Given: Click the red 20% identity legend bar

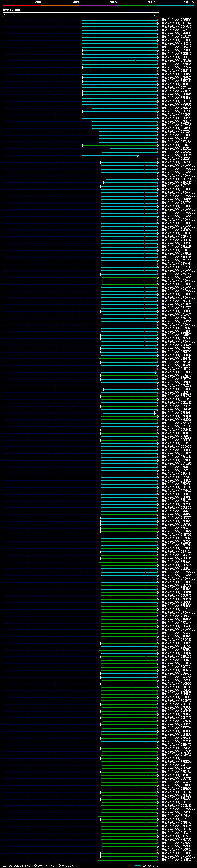Looking at the screenshot, I should [22, 6].
